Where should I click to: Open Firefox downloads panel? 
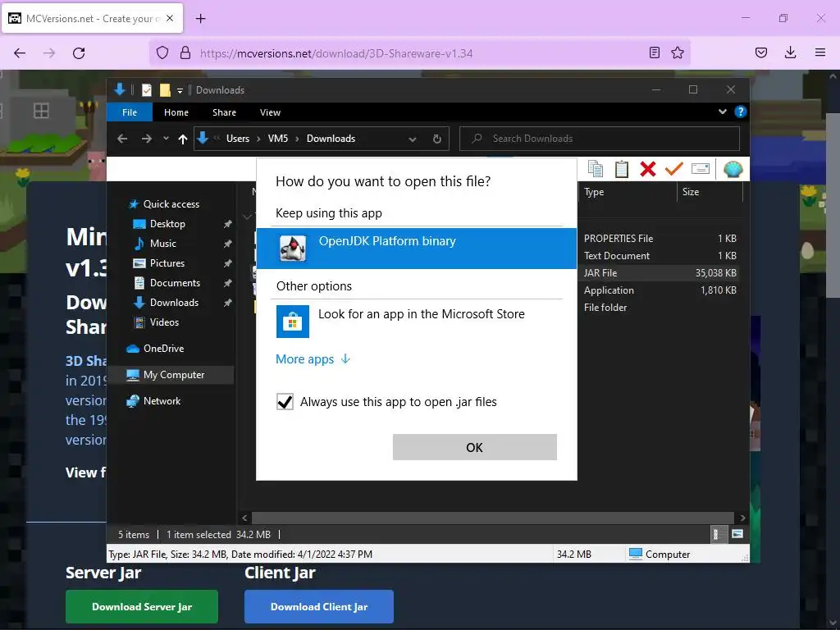(x=790, y=52)
